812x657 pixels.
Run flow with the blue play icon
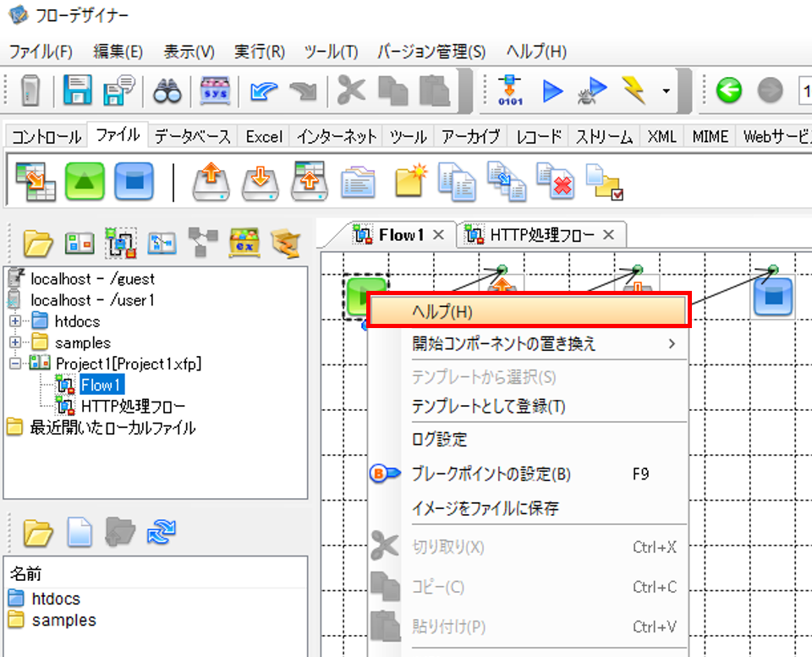tap(552, 91)
